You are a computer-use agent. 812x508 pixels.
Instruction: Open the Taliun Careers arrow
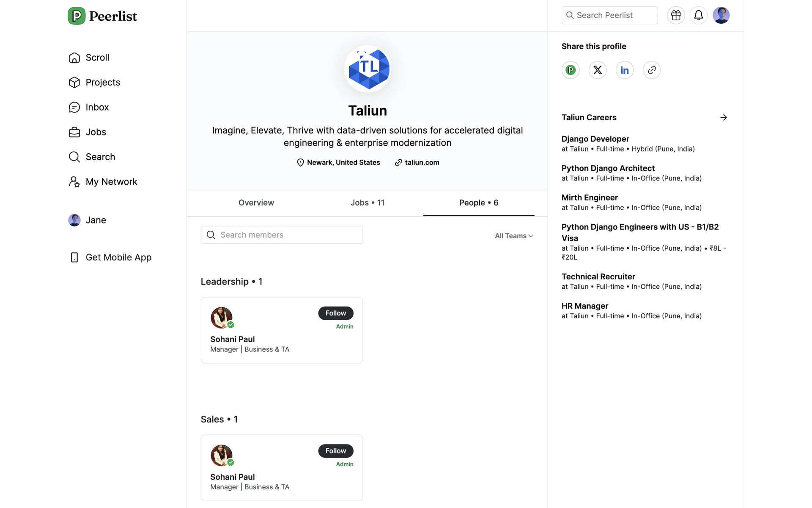(724, 117)
